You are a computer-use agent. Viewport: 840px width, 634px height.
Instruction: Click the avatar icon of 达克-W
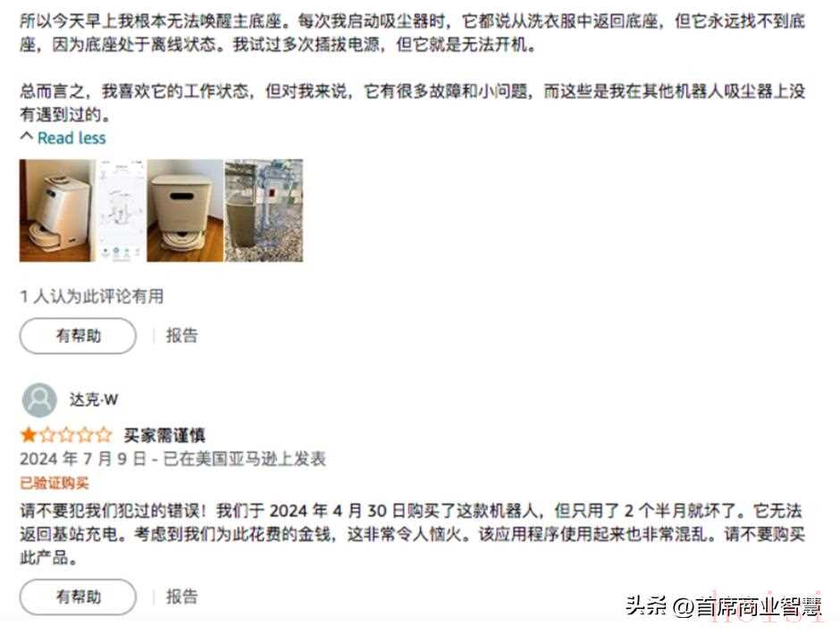[x=39, y=400]
